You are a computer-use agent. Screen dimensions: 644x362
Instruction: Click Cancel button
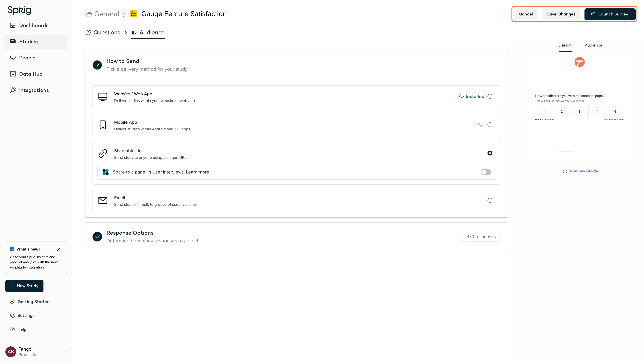pos(526,14)
